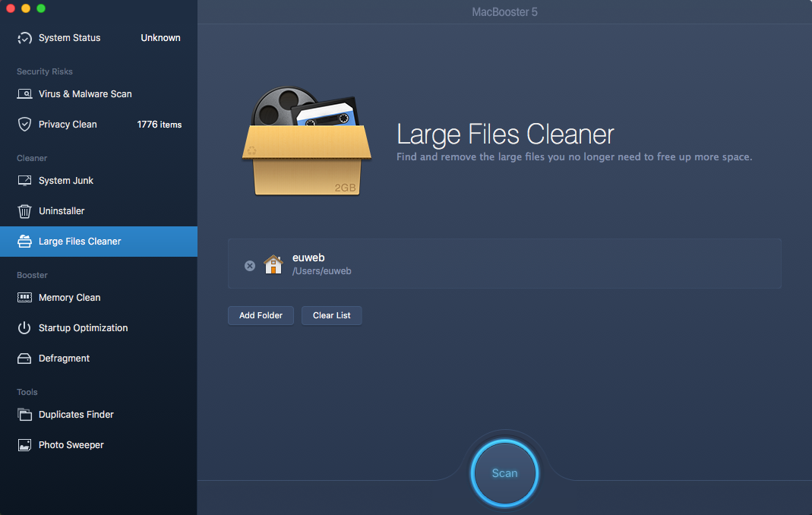
Task: Click the Virus & Malware Scan laptop icon
Action: (x=24, y=93)
